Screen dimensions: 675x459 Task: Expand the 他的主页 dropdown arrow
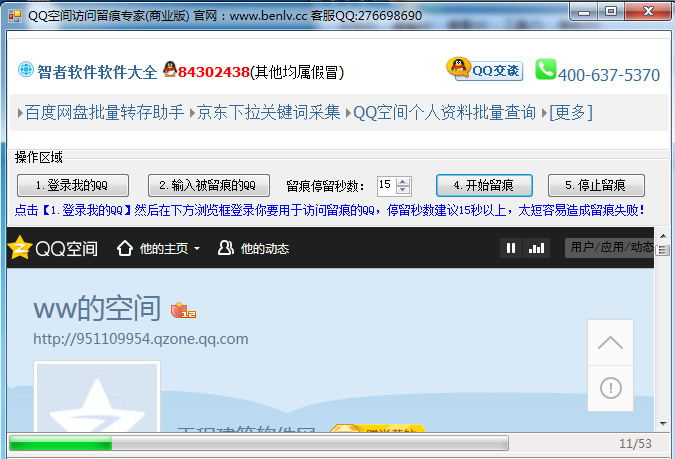click(197, 248)
